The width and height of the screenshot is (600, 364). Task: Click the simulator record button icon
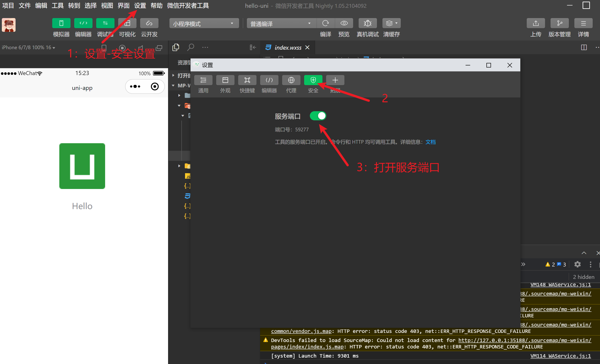(x=122, y=48)
